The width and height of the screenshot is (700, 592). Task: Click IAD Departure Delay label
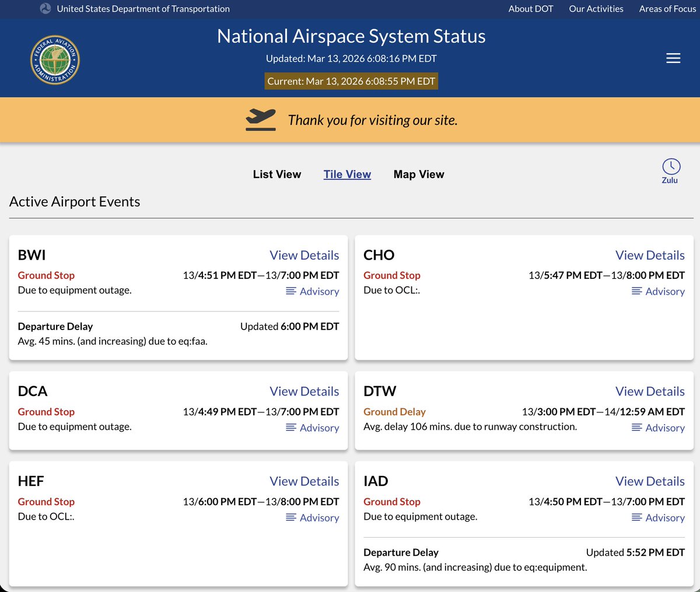pyautogui.click(x=401, y=552)
